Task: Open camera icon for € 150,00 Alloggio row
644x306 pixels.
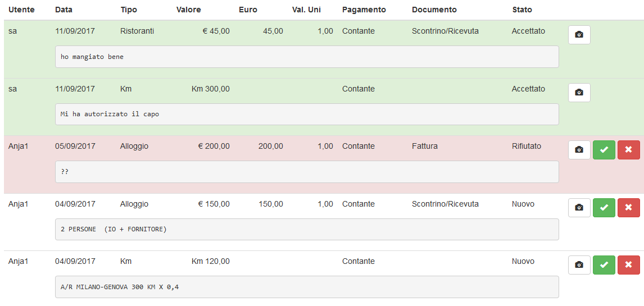Action: point(579,208)
